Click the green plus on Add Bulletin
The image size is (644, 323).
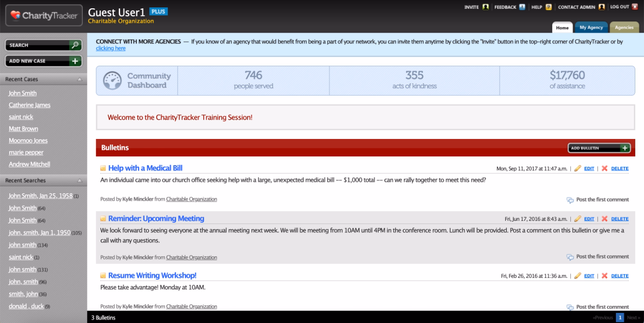click(625, 148)
